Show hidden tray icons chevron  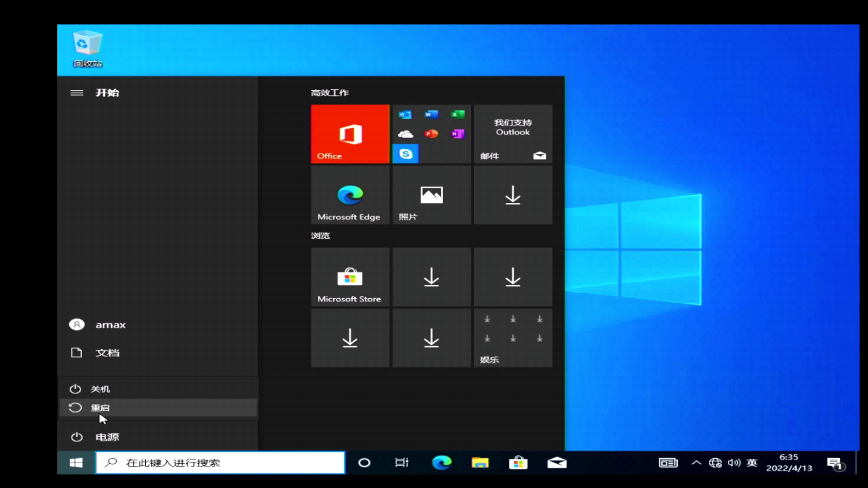tap(696, 463)
